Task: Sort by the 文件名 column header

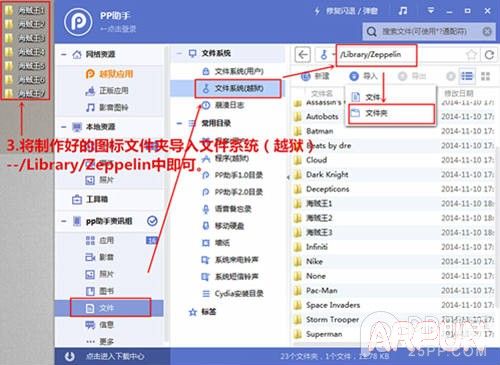Action: tap(322, 93)
